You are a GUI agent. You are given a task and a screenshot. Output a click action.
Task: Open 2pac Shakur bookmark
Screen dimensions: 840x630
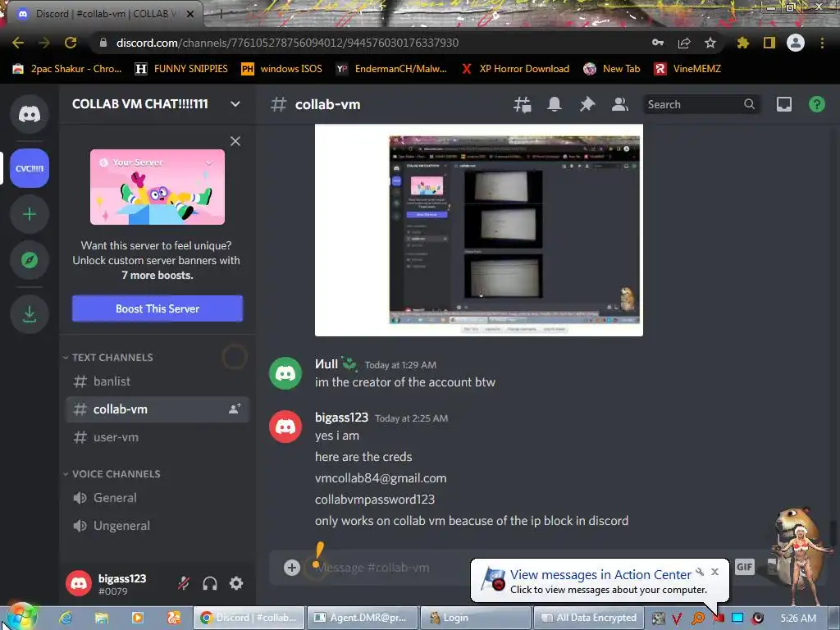[67, 69]
